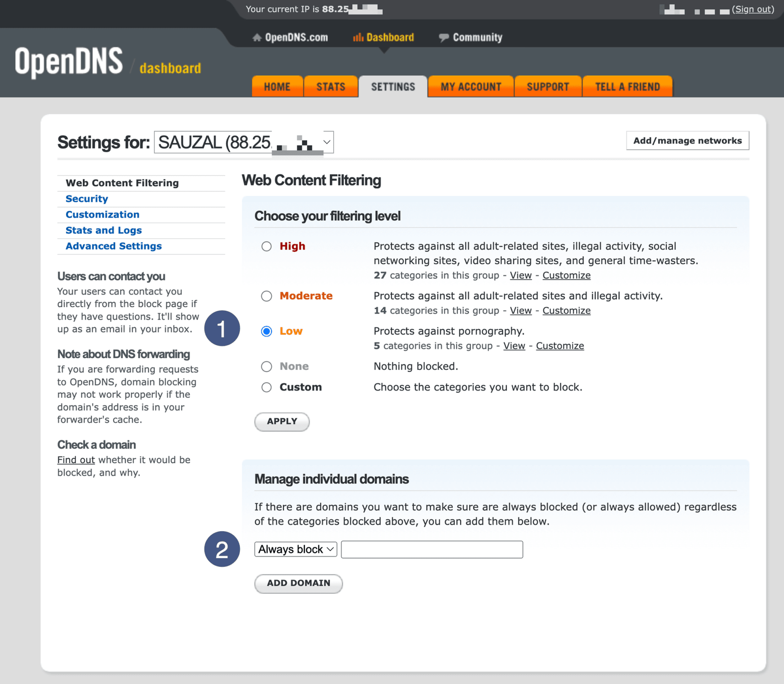This screenshot has height=684, width=784.
Task: Customize the High filtering group
Action: [x=566, y=275]
